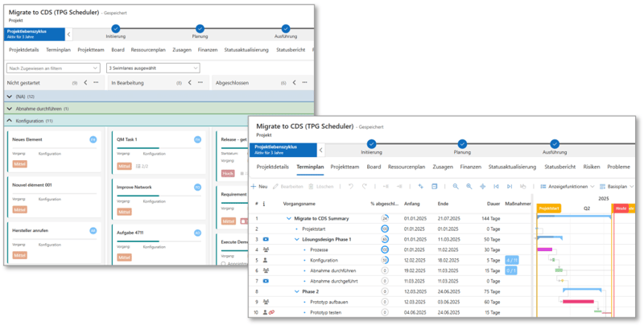Click blue badge icon on Abnahme durchgeführt row
The width and height of the screenshot is (644, 330).
click(266, 281)
